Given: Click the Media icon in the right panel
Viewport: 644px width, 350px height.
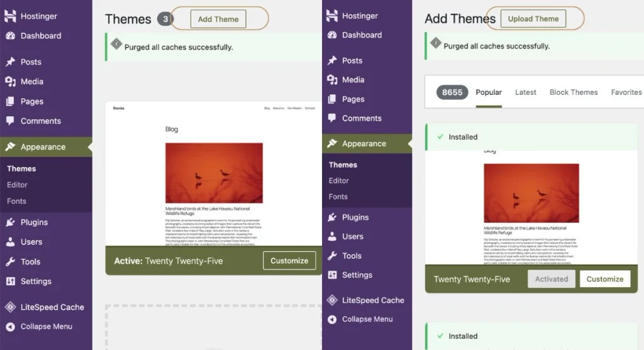Looking at the screenshot, I should (332, 80).
